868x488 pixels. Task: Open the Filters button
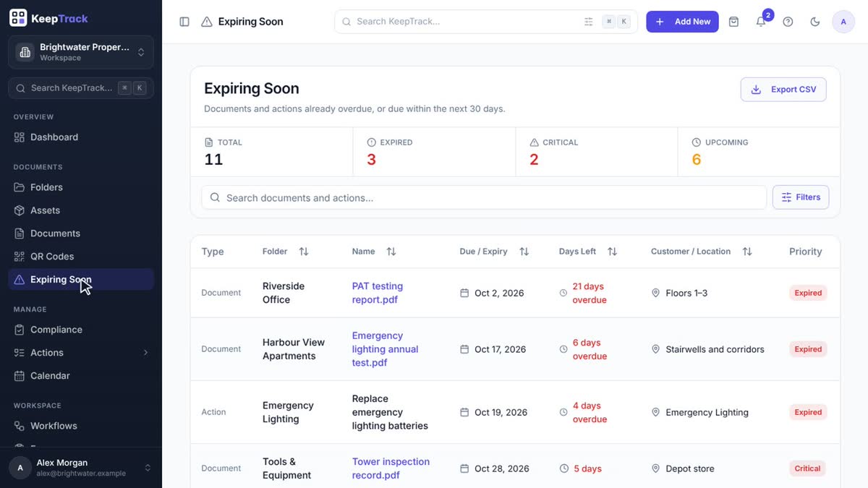pos(801,197)
